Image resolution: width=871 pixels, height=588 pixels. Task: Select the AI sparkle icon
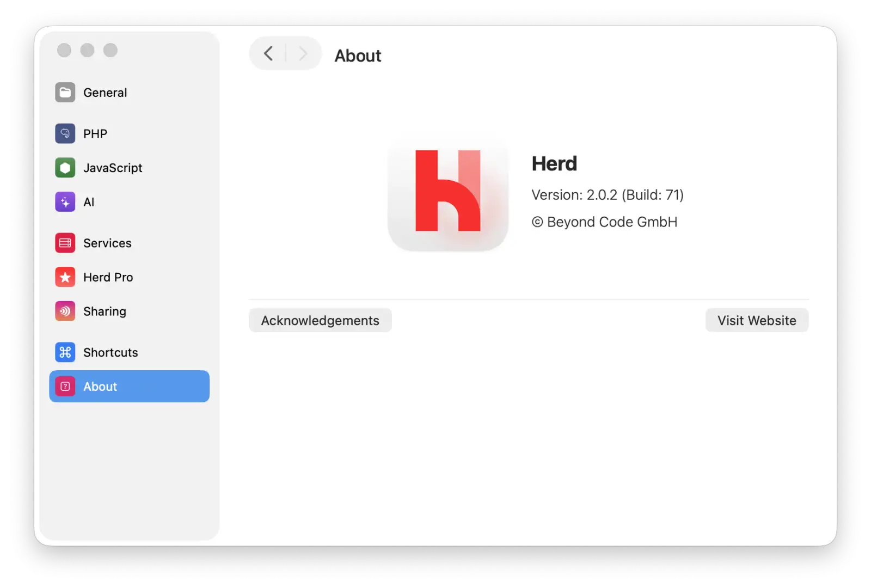[65, 202]
